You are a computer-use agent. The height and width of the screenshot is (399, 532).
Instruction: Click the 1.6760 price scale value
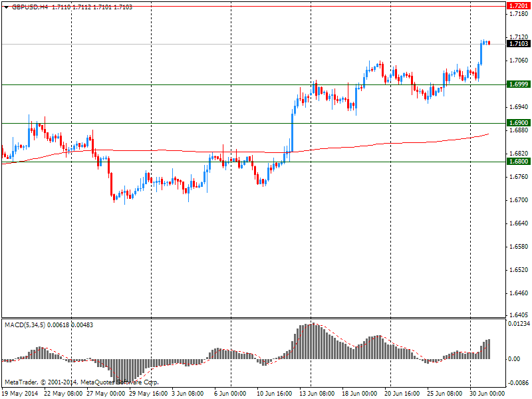519,177
